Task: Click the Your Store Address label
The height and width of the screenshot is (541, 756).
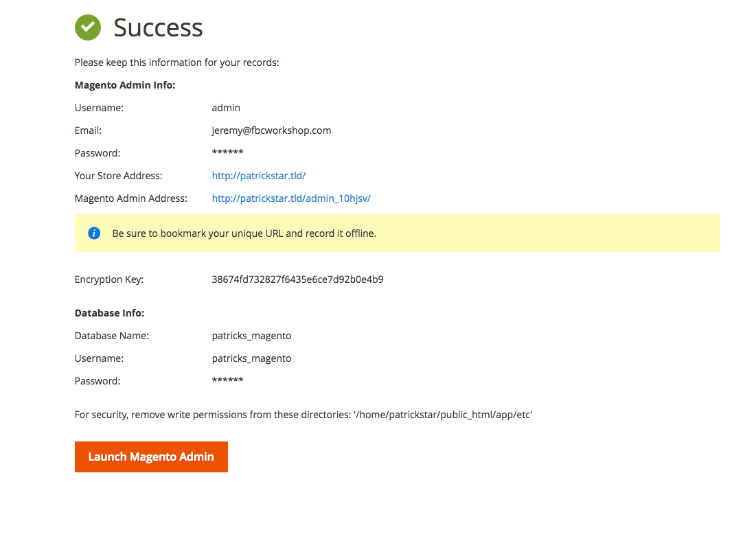Action: click(118, 175)
